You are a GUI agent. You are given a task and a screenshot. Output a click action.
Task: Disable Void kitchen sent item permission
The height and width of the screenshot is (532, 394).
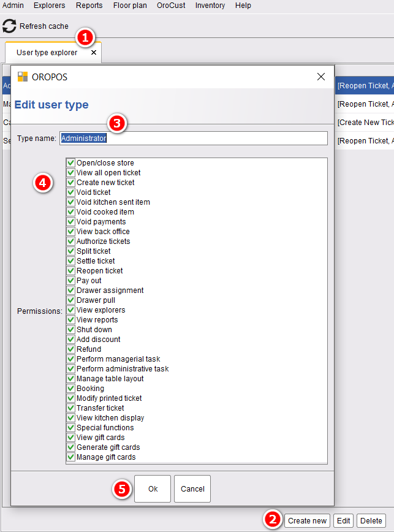click(x=70, y=202)
